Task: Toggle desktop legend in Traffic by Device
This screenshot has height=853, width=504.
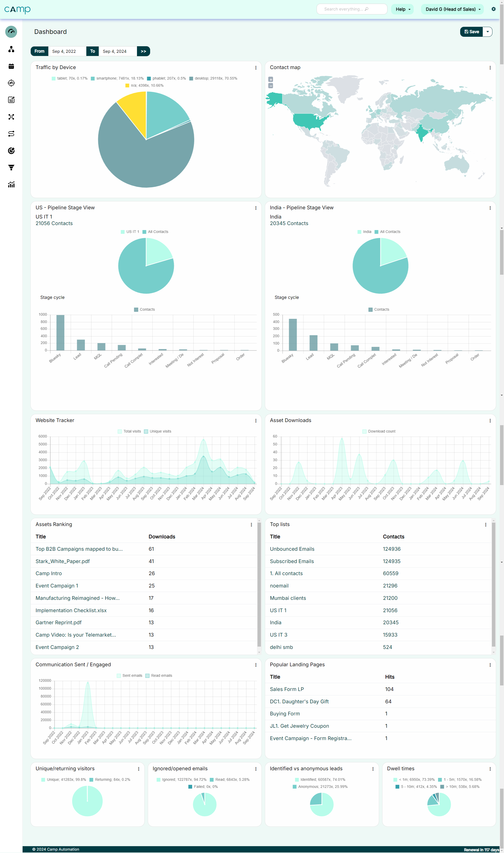Action: [x=213, y=79]
